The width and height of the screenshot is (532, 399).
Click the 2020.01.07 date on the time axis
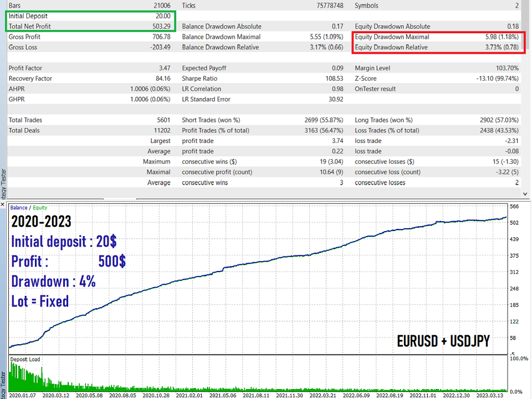22,396
